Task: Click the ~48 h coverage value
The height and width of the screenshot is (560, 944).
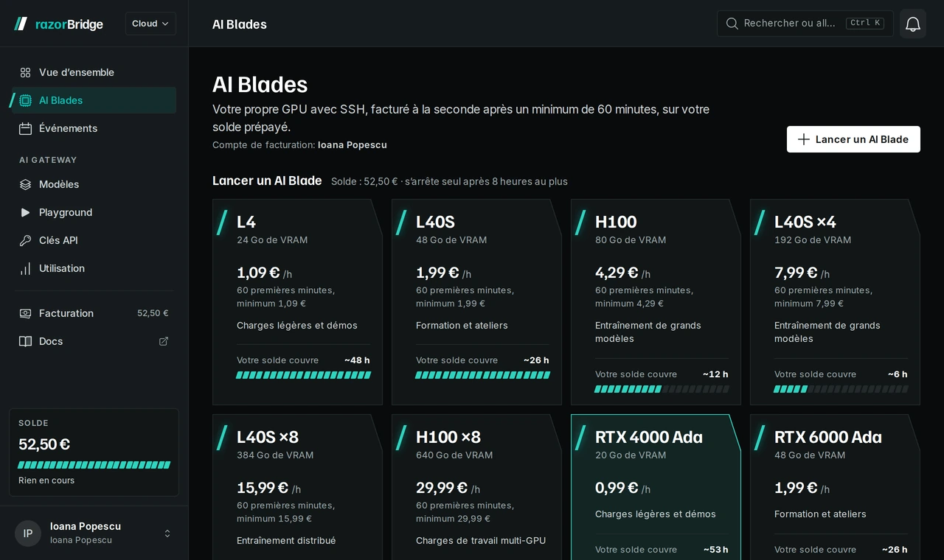Action: [x=357, y=360]
